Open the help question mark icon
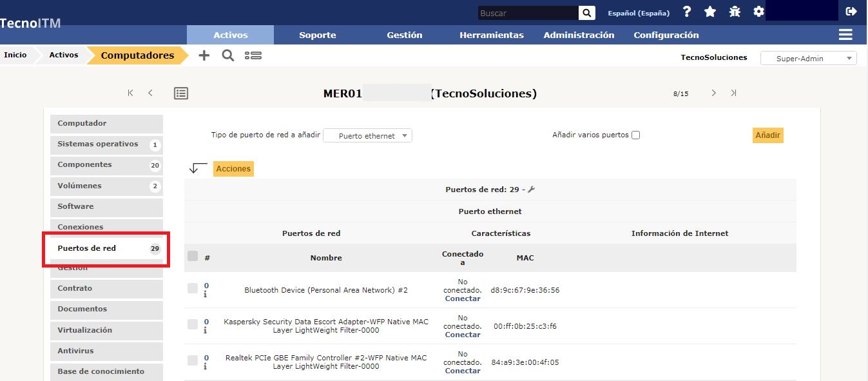Viewport: 868px width, 381px height. click(687, 12)
